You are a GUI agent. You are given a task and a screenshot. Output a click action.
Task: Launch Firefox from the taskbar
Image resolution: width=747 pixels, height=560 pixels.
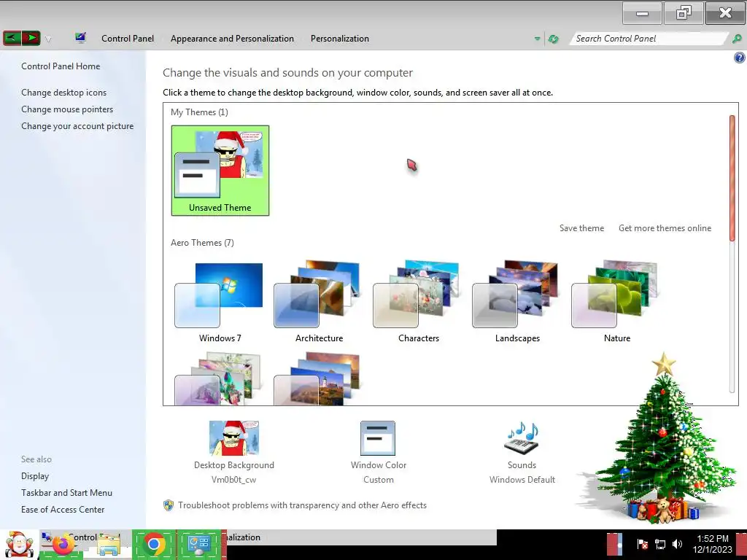pos(63,545)
